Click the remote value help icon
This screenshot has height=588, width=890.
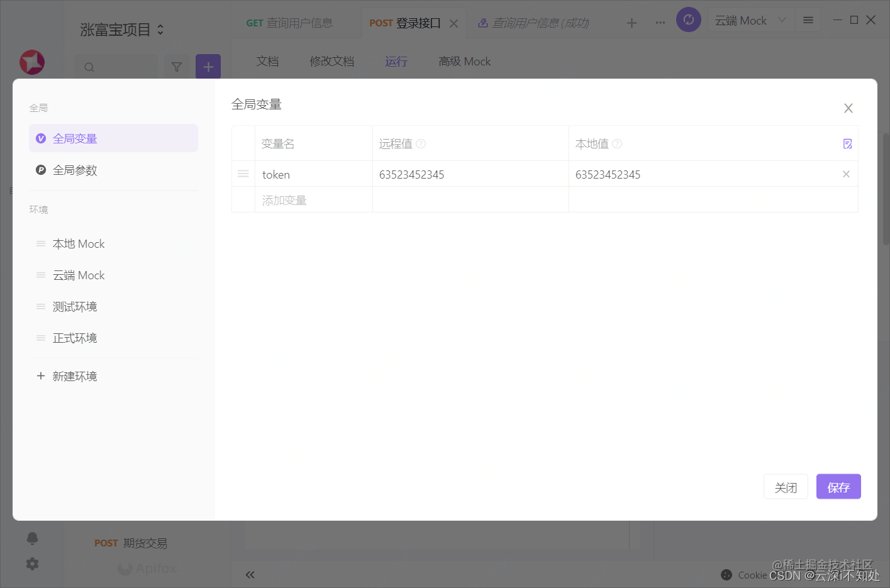(421, 144)
